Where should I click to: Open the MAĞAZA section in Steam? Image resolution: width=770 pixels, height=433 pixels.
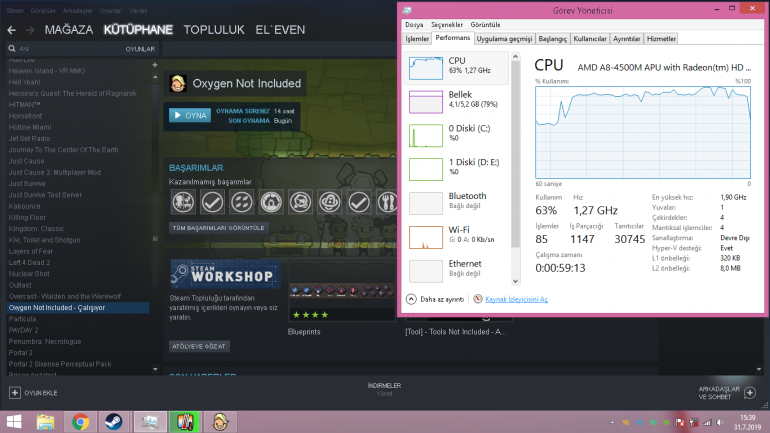[x=69, y=30]
